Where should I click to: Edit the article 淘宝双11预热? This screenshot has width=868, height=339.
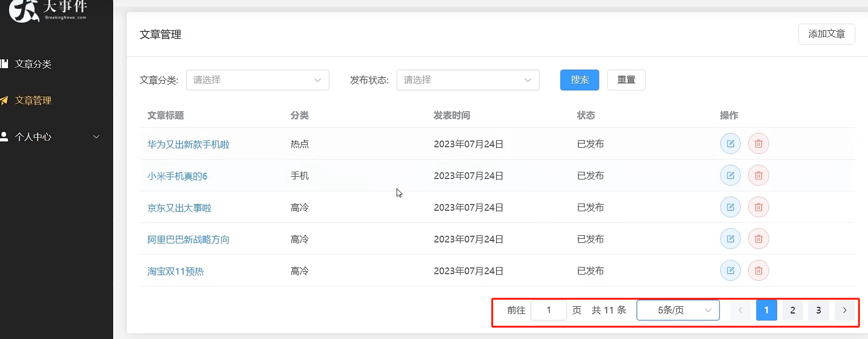coord(730,270)
